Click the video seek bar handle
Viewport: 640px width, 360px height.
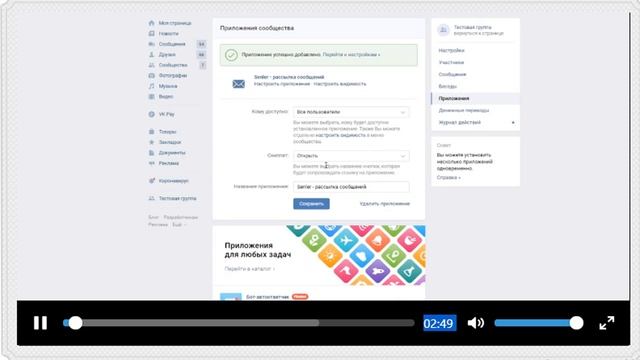pyautogui.click(x=75, y=323)
